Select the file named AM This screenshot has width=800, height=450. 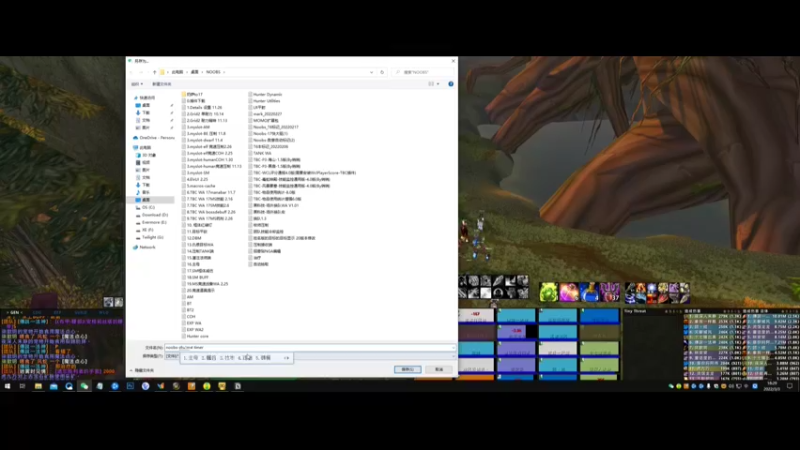(187, 297)
